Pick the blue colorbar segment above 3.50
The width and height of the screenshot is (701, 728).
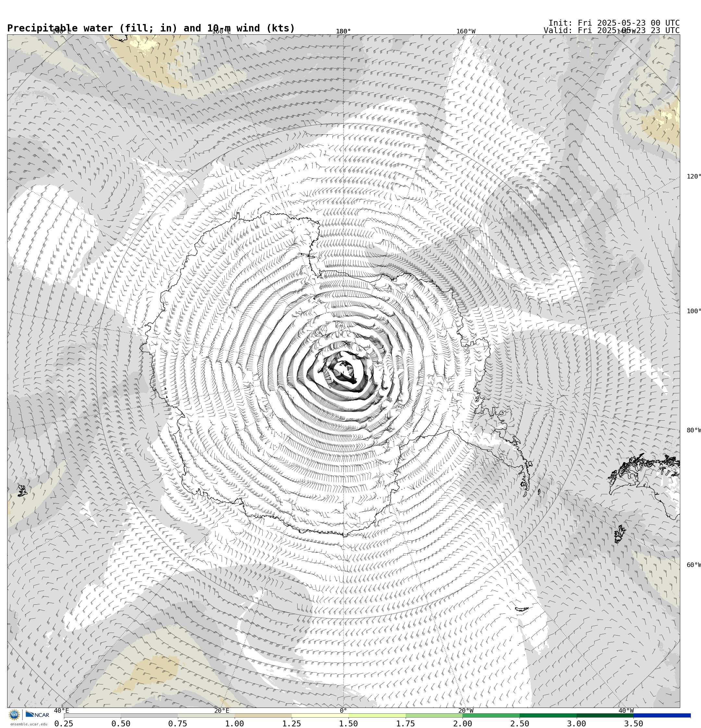pyautogui.click(x=662, y=715)
